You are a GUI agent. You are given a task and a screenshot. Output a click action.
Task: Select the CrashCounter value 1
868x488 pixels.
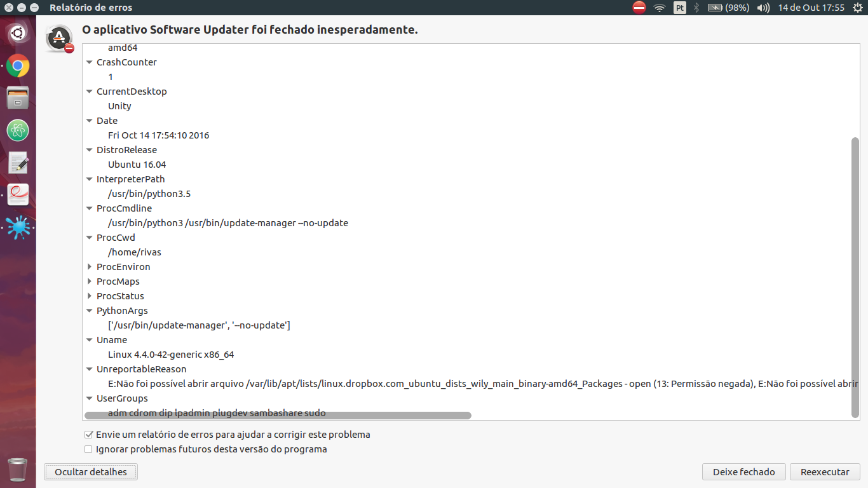point(111,77)
